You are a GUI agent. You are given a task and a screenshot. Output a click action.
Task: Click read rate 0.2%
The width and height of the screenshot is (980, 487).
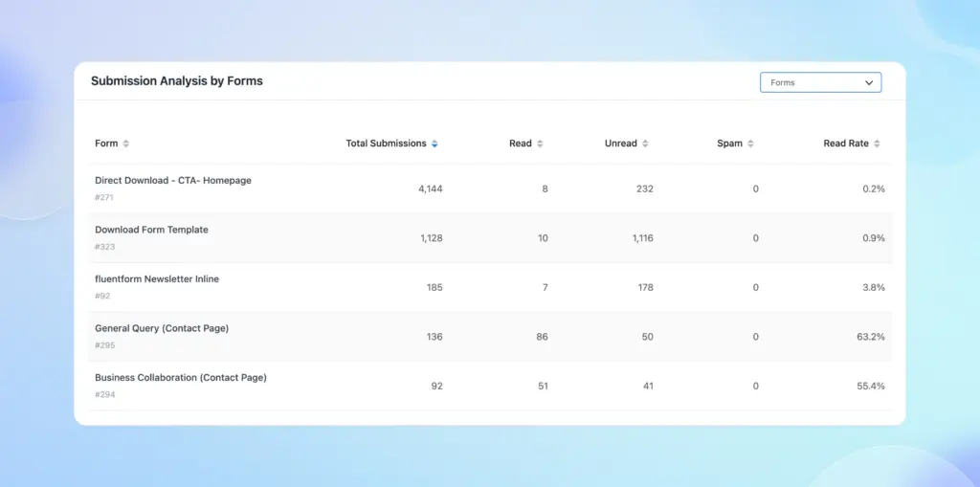tap(874, 188)
